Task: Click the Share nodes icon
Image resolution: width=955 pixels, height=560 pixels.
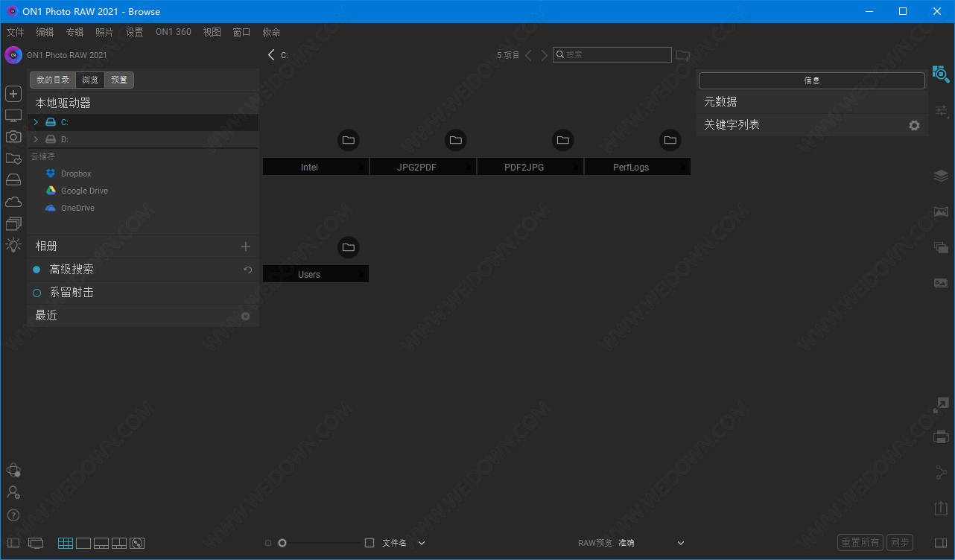Action: [x=941, y=472]
